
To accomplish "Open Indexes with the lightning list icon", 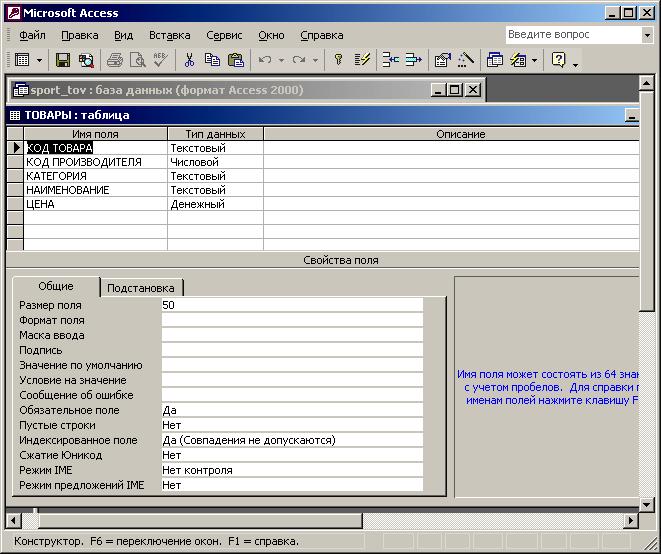I will tap(362, 60).
